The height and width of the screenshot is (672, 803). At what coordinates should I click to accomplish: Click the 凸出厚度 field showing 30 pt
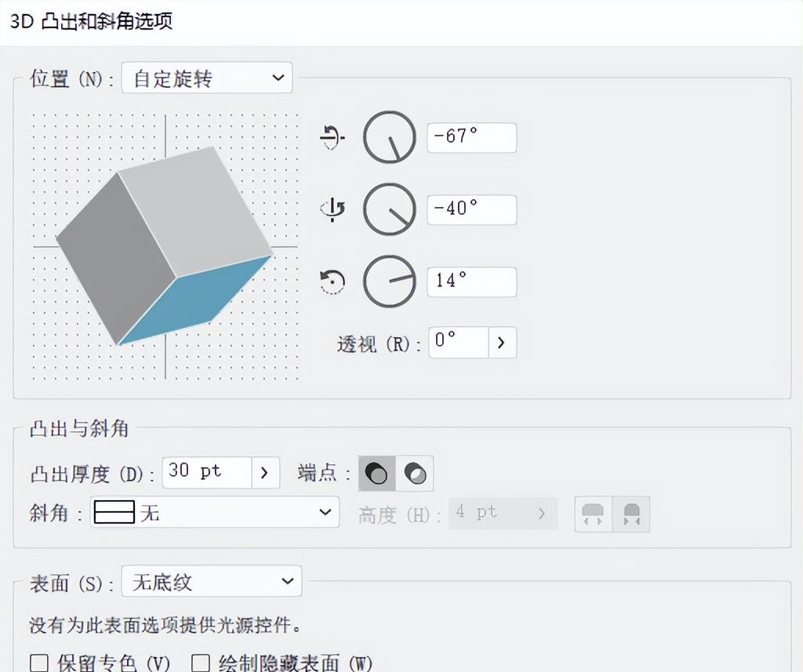point(207,472)
